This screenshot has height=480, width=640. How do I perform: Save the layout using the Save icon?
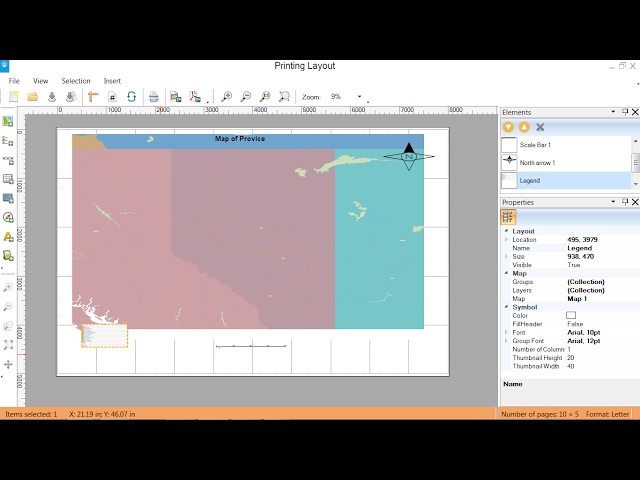(x=52, y=97)
